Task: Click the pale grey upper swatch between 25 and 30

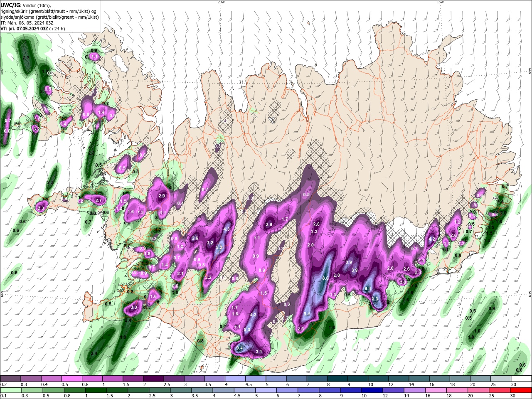Action: 500,378
